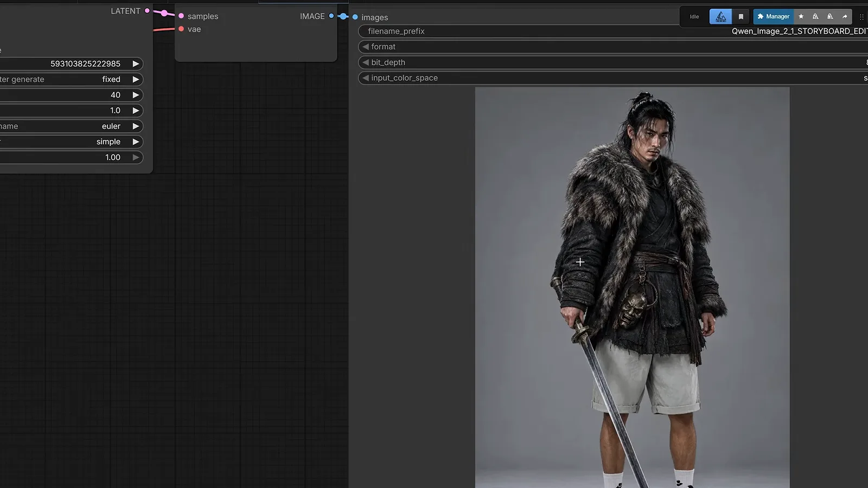Click the vae input label
This screenshot has width=868, height=488.
tap(194, 29)
